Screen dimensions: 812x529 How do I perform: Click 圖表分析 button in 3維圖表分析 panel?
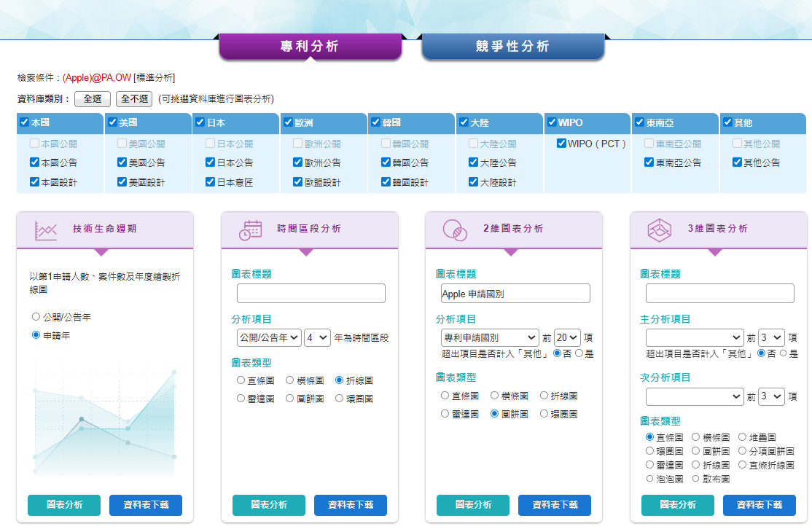[x=678, y=505]
